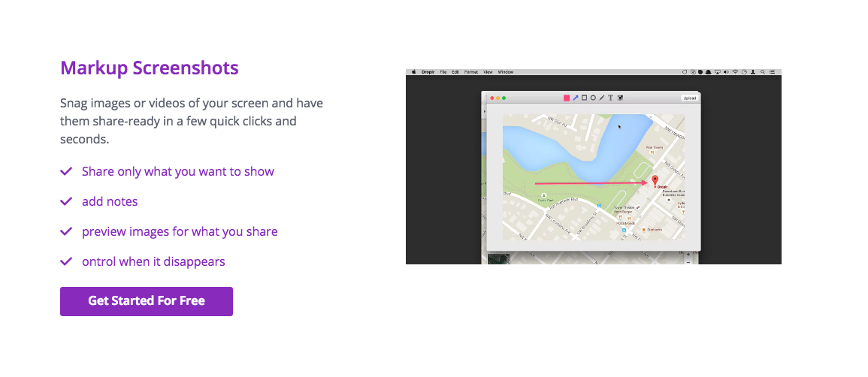The width and height of the screenshot is (868, 377).
Task: Open the Edit menu
Action: tap(455, 72)
